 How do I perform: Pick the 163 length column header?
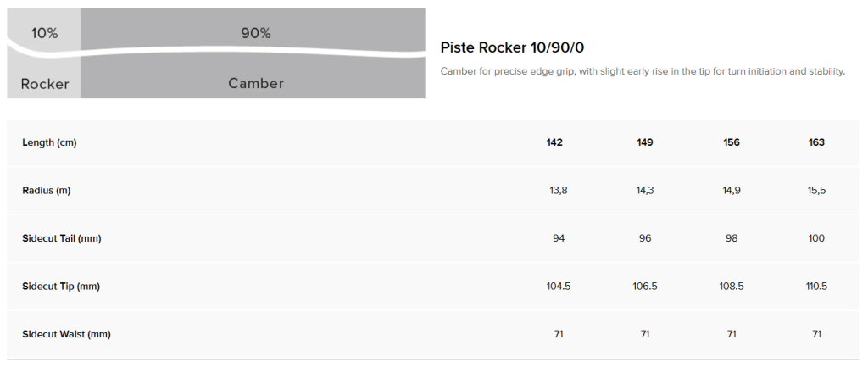[x=816, y=142]
